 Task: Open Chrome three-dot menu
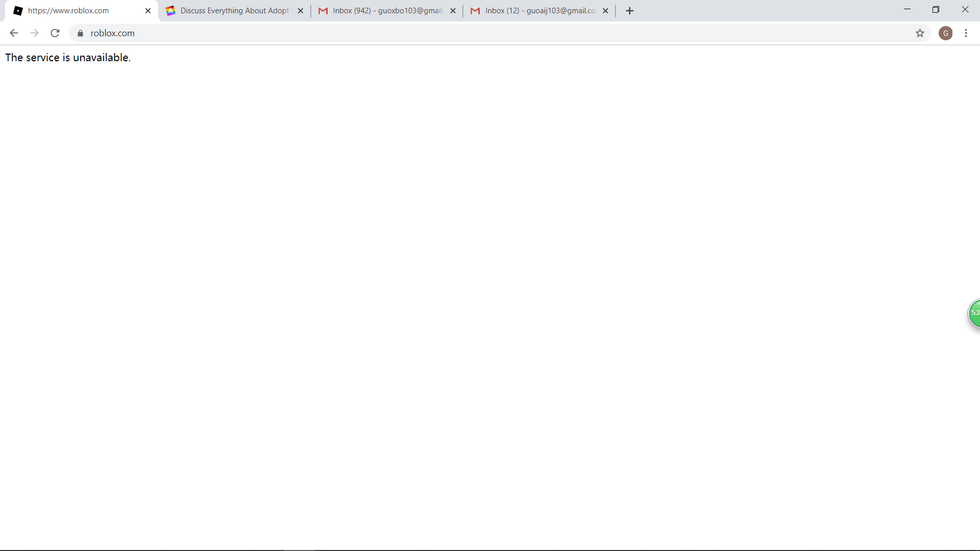point(966,33)
